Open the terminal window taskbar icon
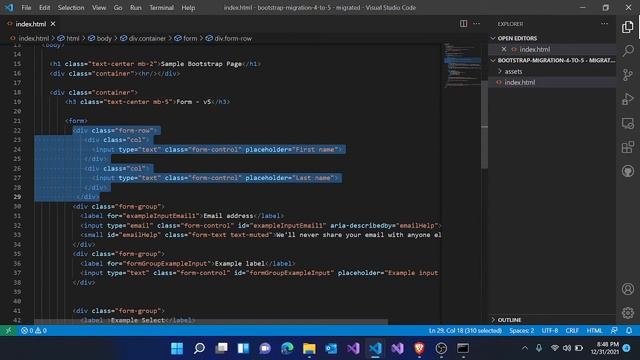This screenshot has height=360, width=640. pyautogui.click(x=463, y=348)
